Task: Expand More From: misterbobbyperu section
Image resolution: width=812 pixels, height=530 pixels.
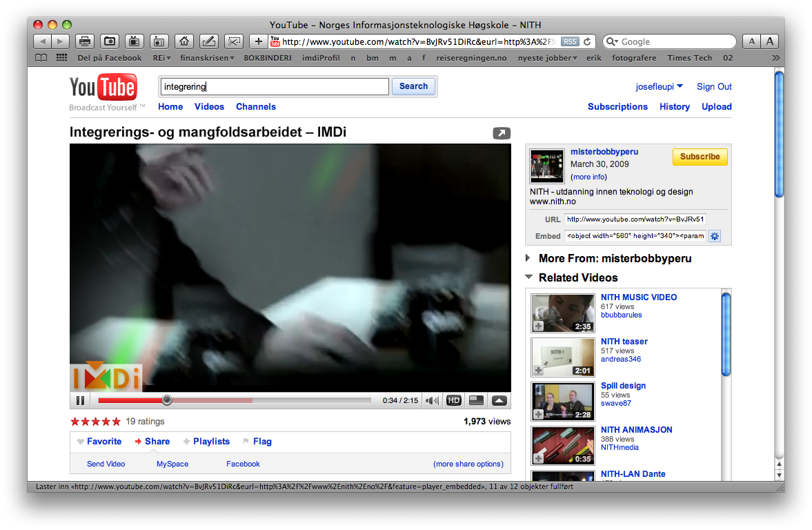Action: pos(528,258)
